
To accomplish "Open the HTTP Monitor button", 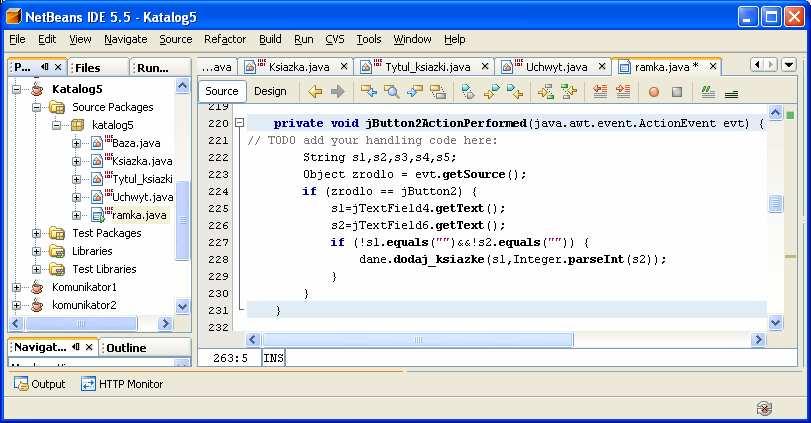I will point(122,384).
